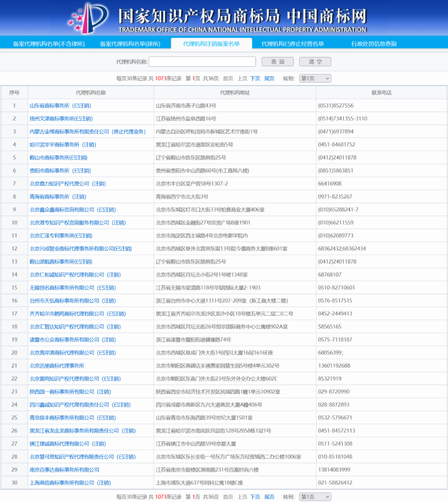The height and width of the screenshot is (502, 448).
Task: Select address 青海省西宁市北大街3号
Action: pyautogui.click(x=182, y=197)
